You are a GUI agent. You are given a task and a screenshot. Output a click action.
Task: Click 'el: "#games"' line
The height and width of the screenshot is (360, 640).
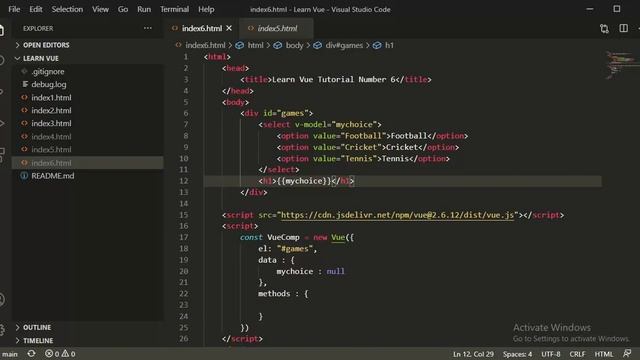(287, 248)
